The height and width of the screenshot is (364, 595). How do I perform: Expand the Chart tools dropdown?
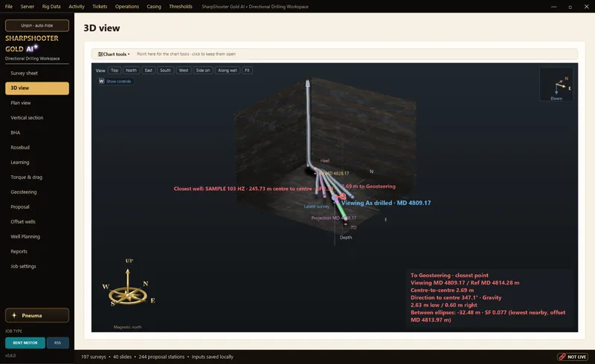click(x=114, y=54)
